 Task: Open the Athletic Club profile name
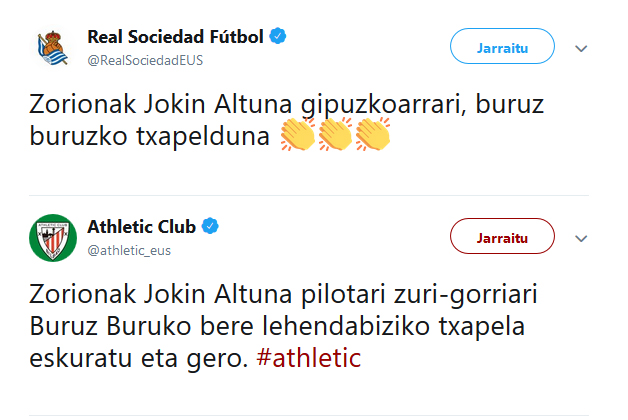143,226
